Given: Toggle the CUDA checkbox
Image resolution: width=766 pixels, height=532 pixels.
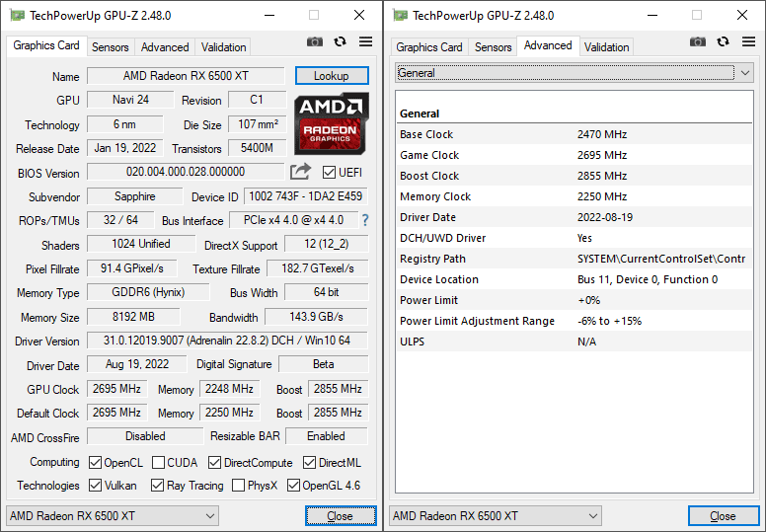Looking at the screenshot, I should tap(158, 463).
